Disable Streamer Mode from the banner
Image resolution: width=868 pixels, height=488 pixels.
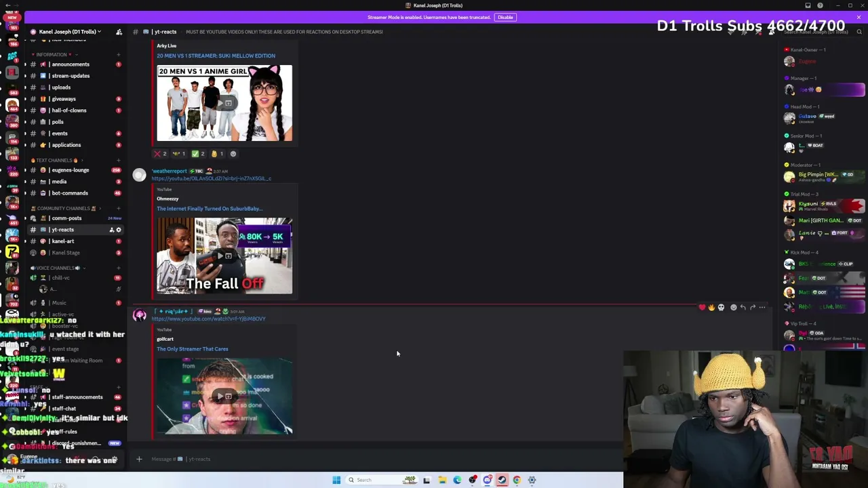coord(505,17)
